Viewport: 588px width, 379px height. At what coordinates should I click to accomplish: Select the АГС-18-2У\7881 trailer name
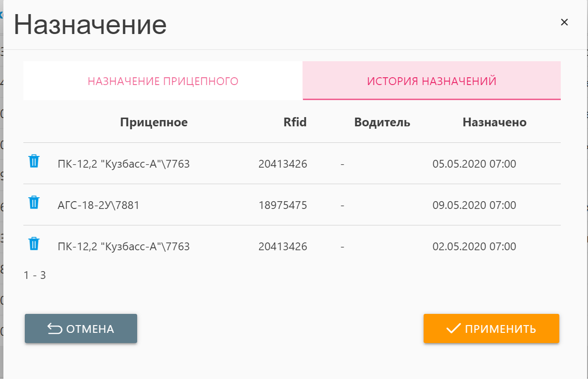coord(98,206)
